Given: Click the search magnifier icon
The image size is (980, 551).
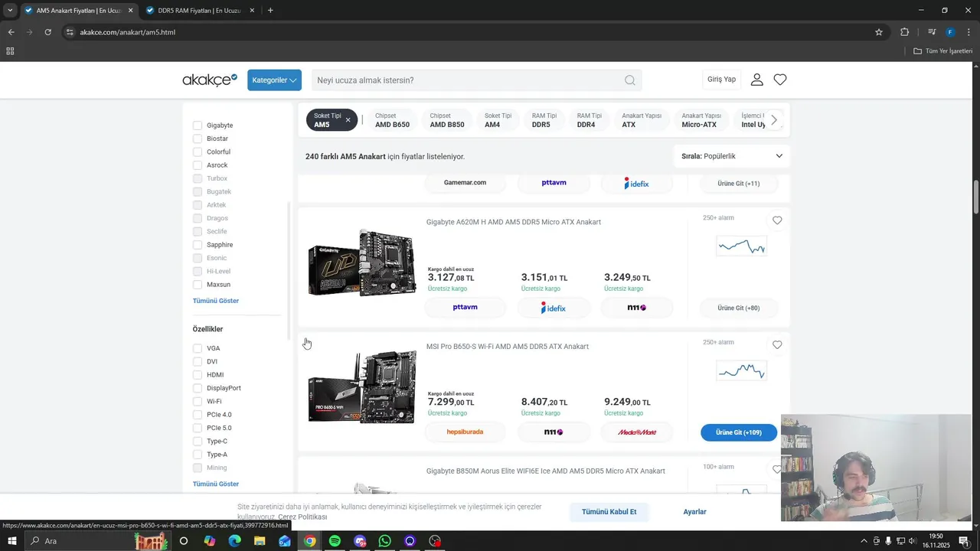Looking at the screenshot, I should tap(629, 80).
